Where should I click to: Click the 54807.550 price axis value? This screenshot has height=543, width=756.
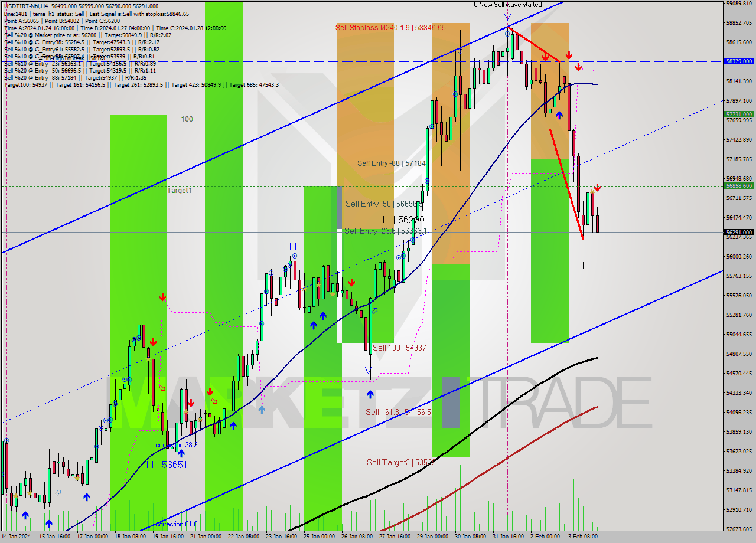pos(739,354)
